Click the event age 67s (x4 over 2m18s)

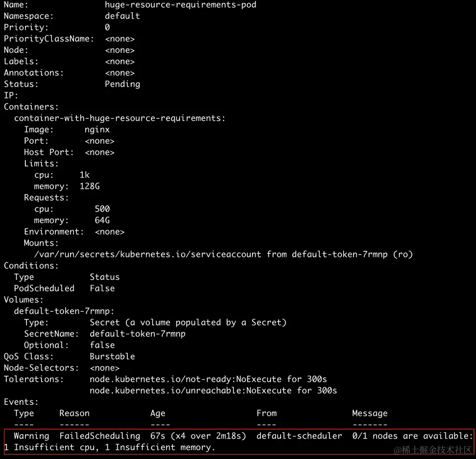198,436
